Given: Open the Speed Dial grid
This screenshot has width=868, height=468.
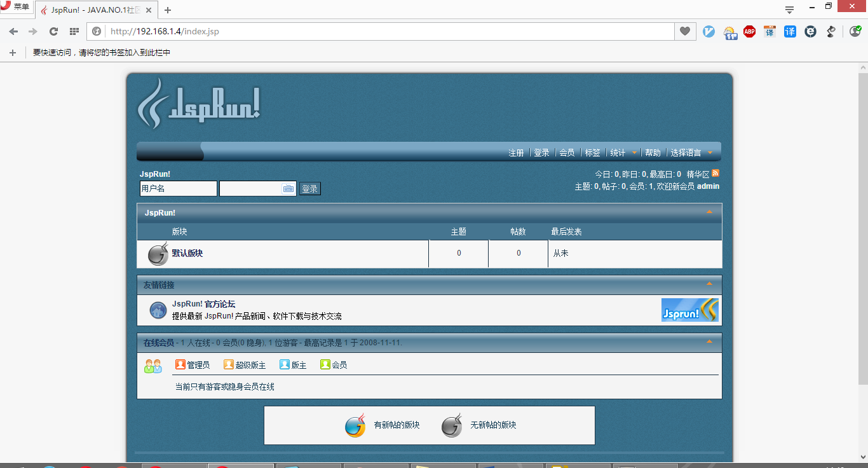Looking at the screenshot, I should (x=74, y=31).
